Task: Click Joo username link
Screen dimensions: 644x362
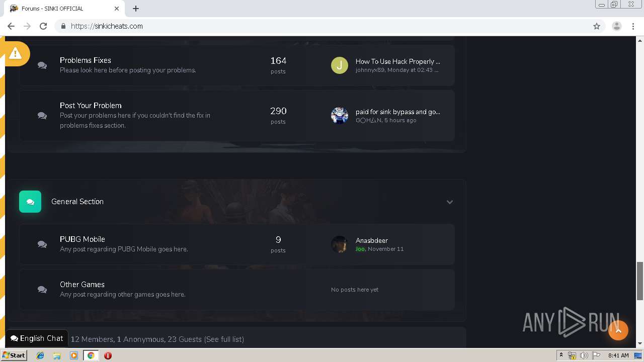Action: pyautogui.click(x=360, y=249)
